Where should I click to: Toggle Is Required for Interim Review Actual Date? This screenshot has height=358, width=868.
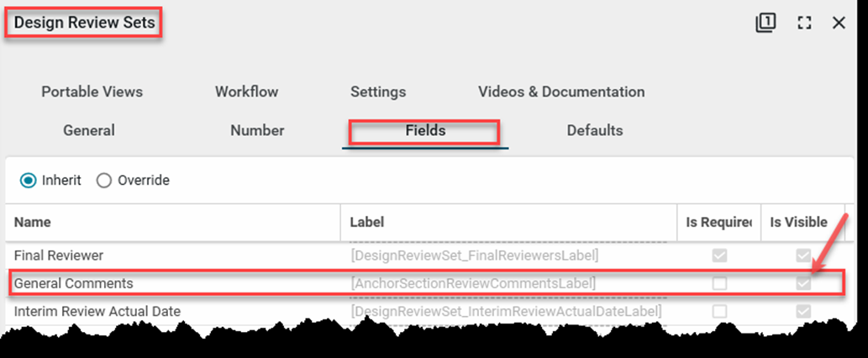(x=719, y=312)
